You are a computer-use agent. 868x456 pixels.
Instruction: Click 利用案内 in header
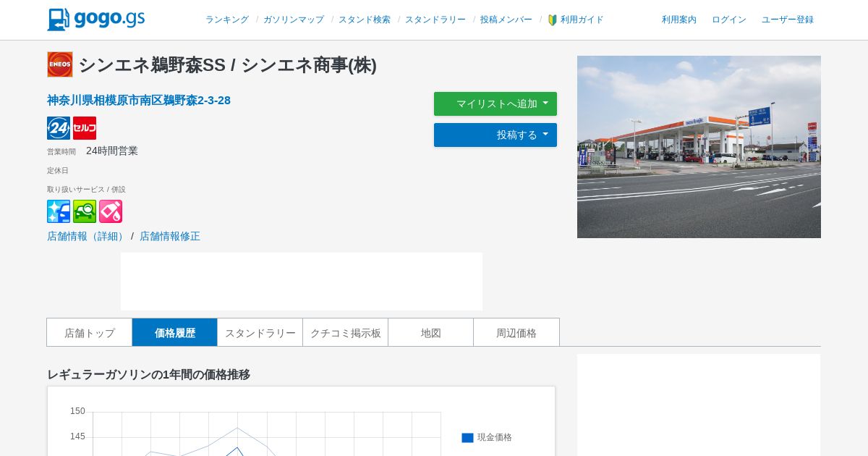[679, 20]
